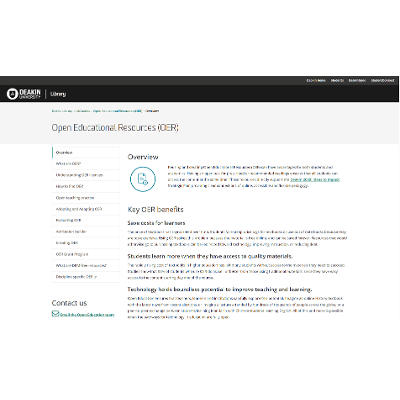Click 'Students learn more' heading

[x=210, y=256]
